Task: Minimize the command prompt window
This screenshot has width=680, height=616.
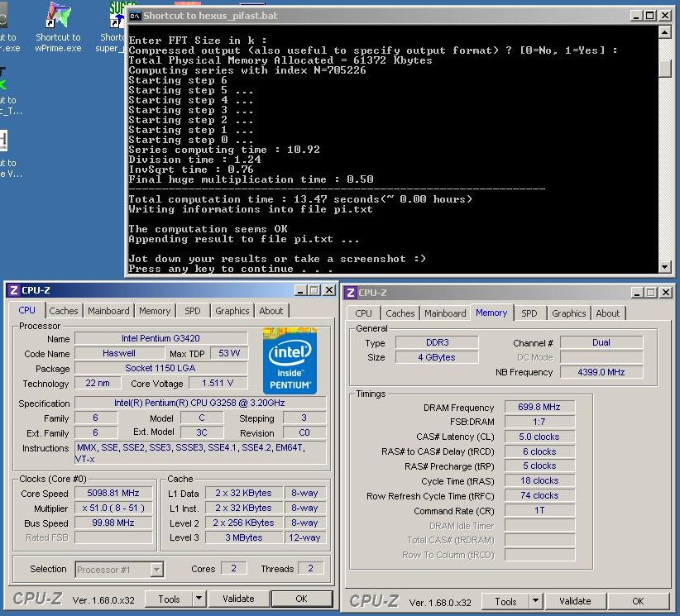Action: (636, 16)
